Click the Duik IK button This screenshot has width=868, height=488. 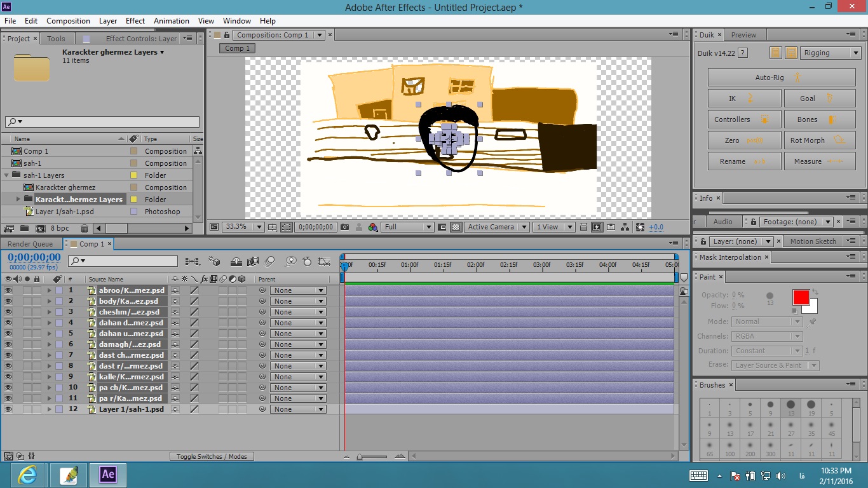click(744, 98)
